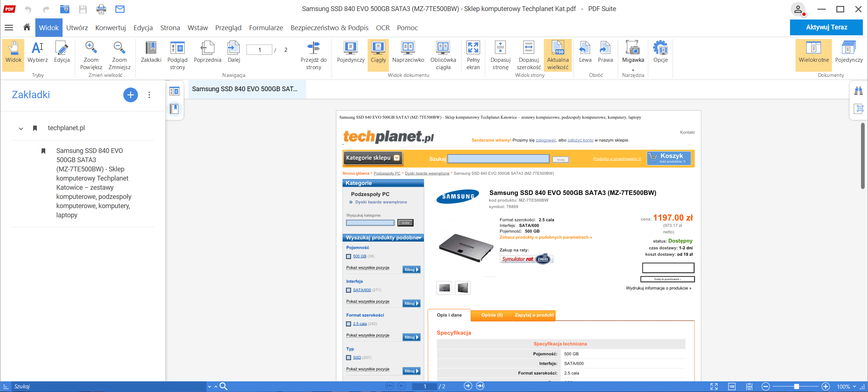Select Naprzeciwko facing view
The width and height of the screenshot is (868, 392).
pos(408,52)
